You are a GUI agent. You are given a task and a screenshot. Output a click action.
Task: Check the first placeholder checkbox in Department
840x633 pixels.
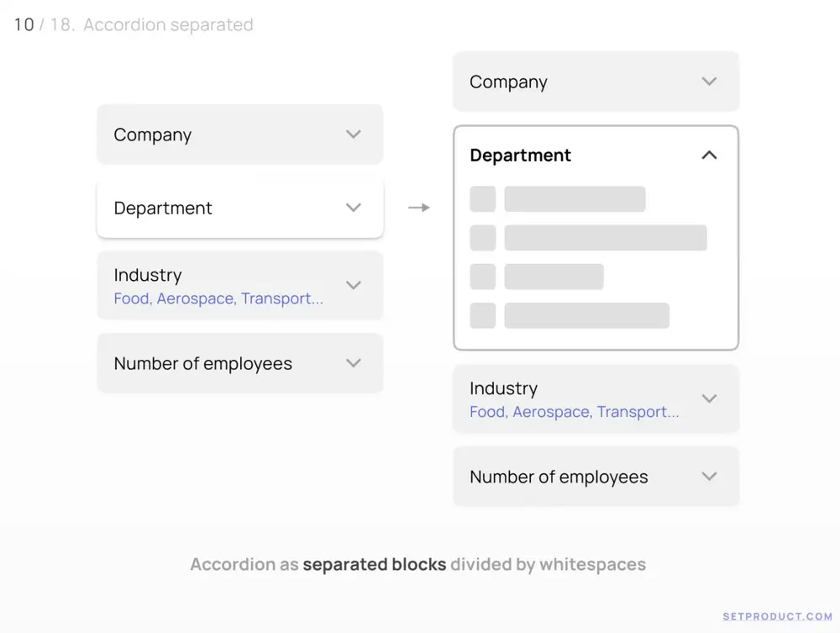[x=482, y=199]
